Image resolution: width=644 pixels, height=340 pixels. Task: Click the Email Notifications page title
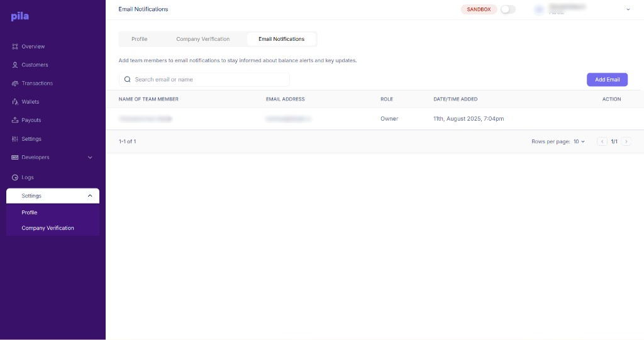pyautogui.click(x=143, y=9)
